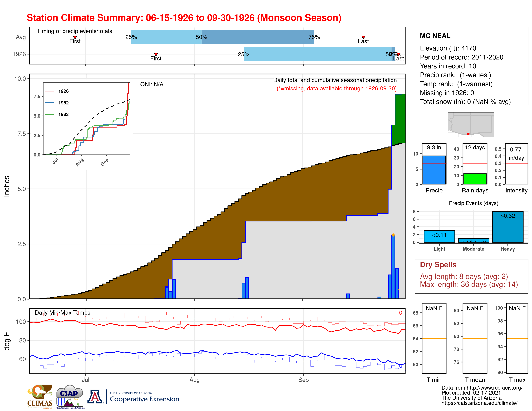
Task: Click Avg length: 8 days text
Action: coord(464,277)
